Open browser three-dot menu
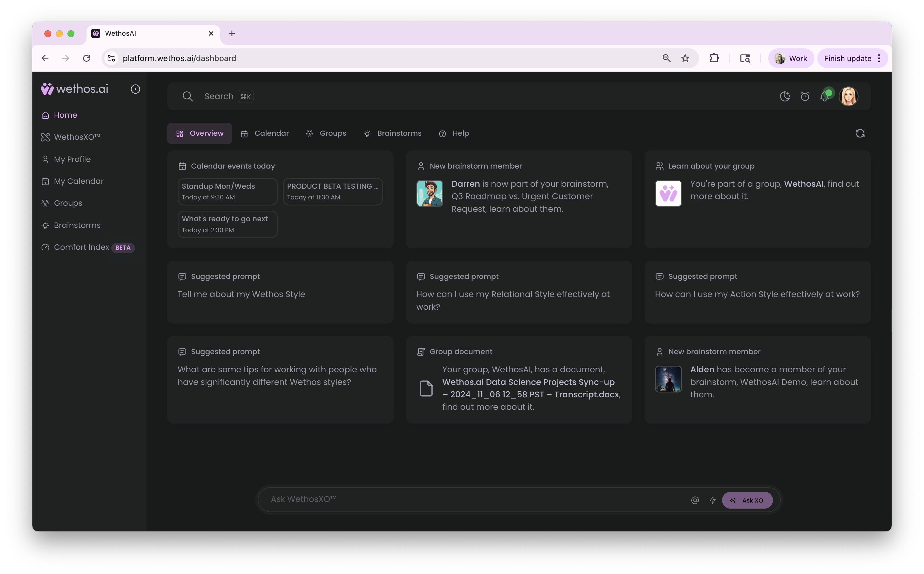The height and width of the screenshot is (574, 924). [x=879, y=58]
